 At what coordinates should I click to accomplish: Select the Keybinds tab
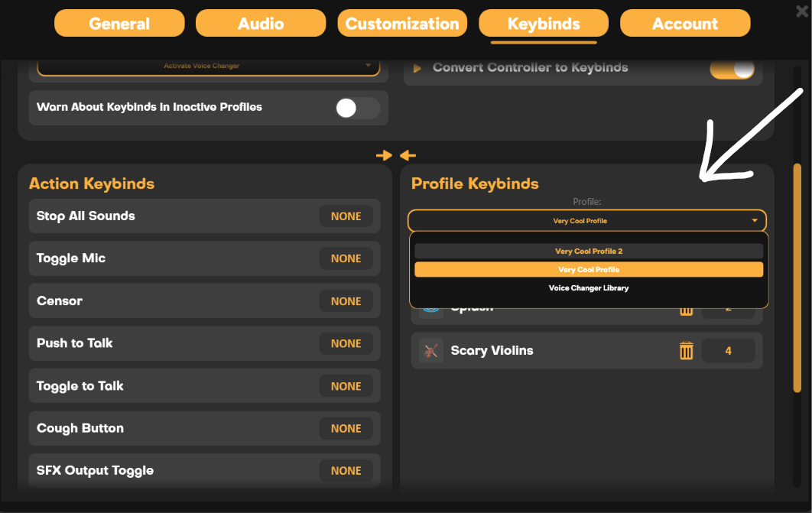tap(543, 23)
